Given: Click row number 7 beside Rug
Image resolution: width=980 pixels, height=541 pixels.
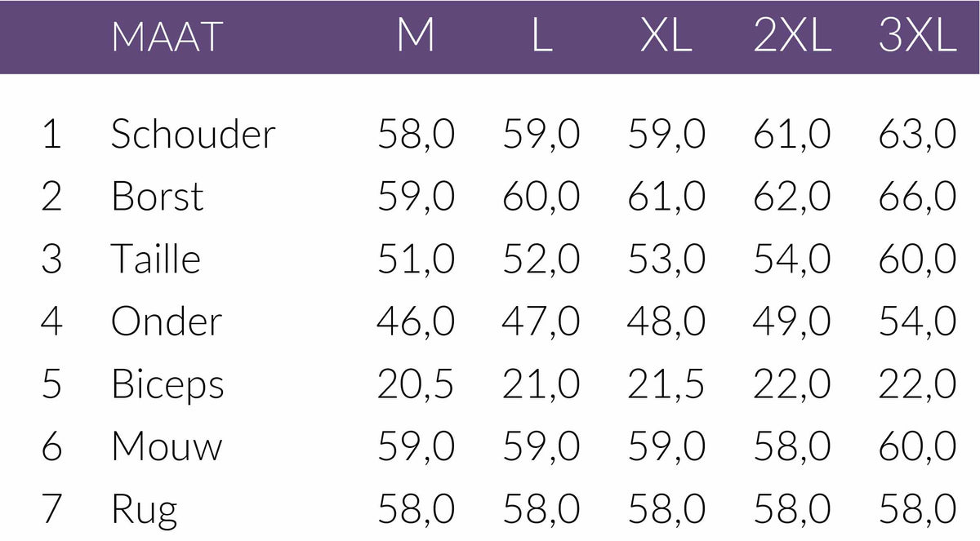Looking at the screenshot, I should pyautogui.click(x=51, y=510).
